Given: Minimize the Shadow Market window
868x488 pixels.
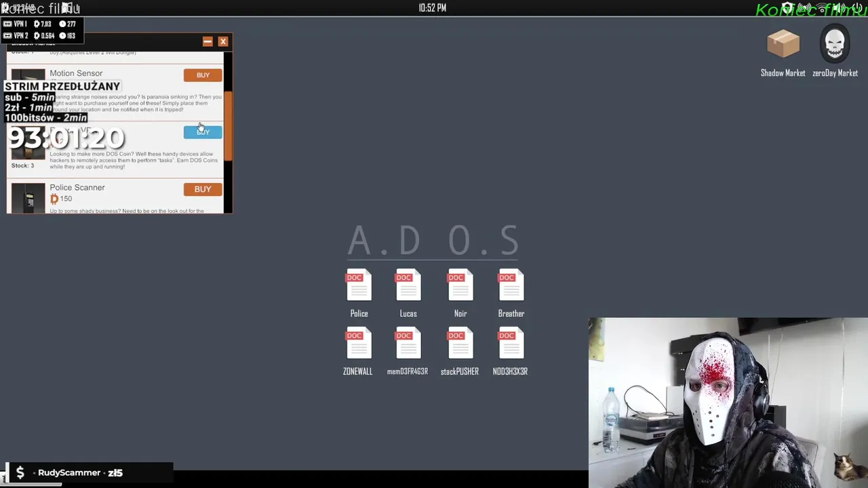Looking at the screenshot, I should click(208, 41).
